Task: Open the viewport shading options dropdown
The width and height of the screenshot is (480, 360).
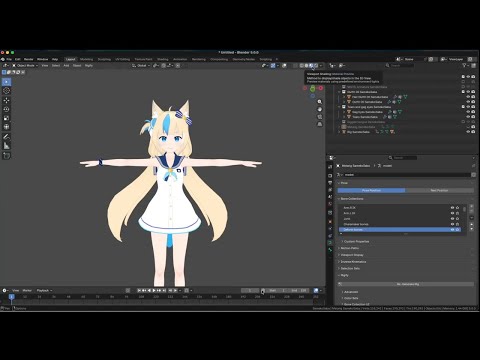Action: [321, 66]
